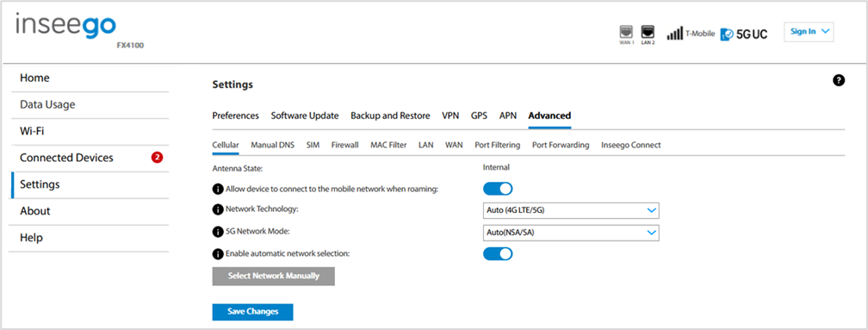Click the 5G UC network icon
This screenshot has width=868, height=330.
(744, 34)
